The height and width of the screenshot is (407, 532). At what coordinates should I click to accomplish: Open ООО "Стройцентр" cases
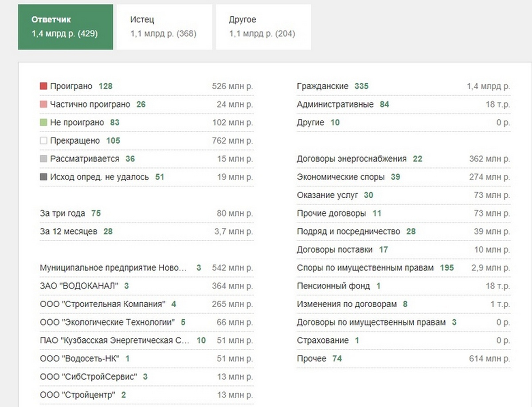(78, 395)
